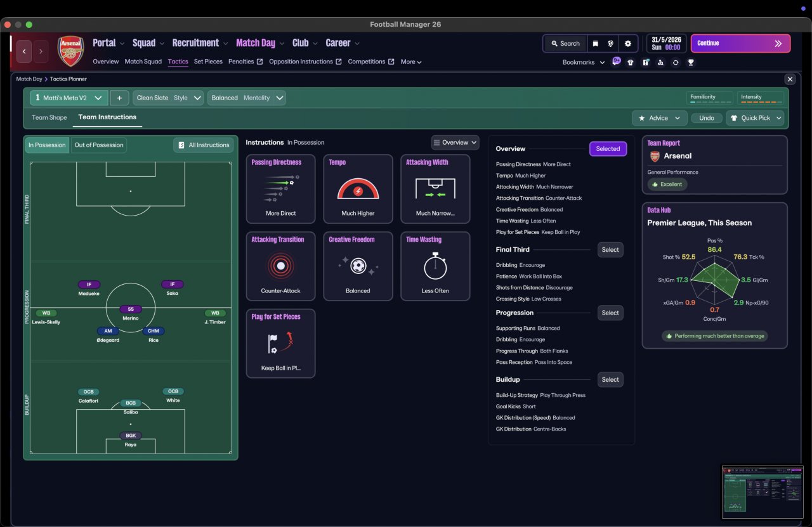Select White's OCB role badge
The height and width of the screenshot is (527, 812).
[173, 391]
